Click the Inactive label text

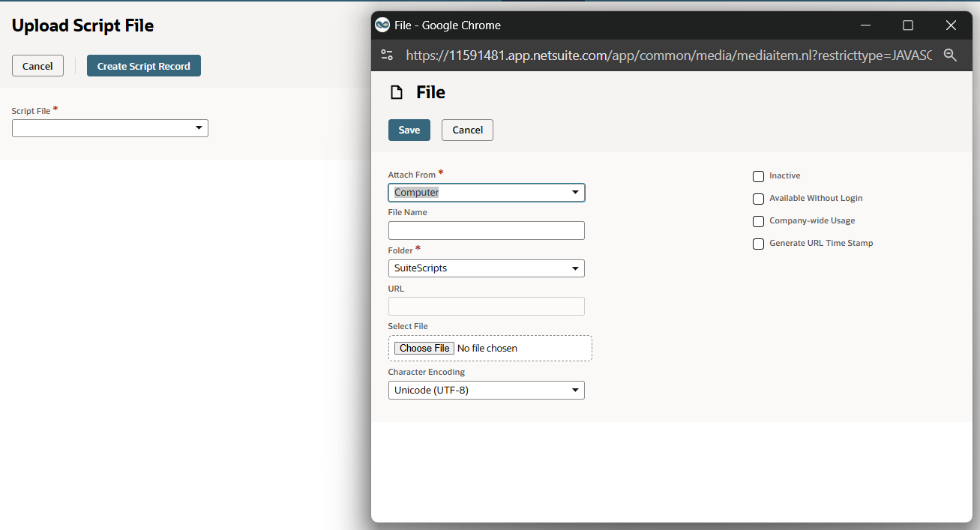(x=785, y=175)
